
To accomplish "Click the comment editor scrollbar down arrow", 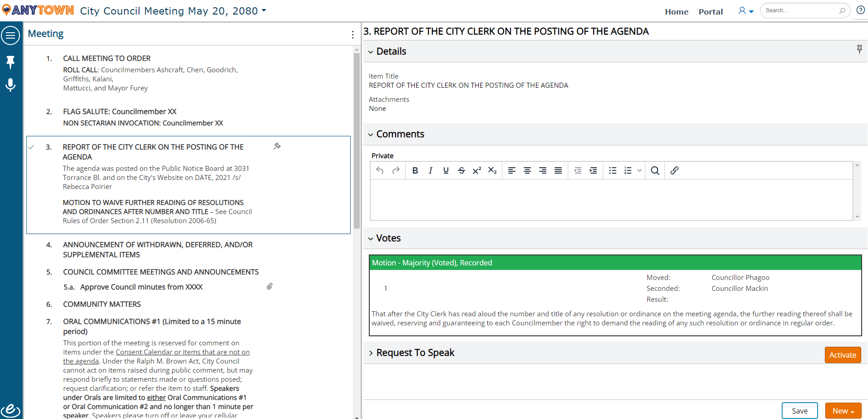I will 857,217.
